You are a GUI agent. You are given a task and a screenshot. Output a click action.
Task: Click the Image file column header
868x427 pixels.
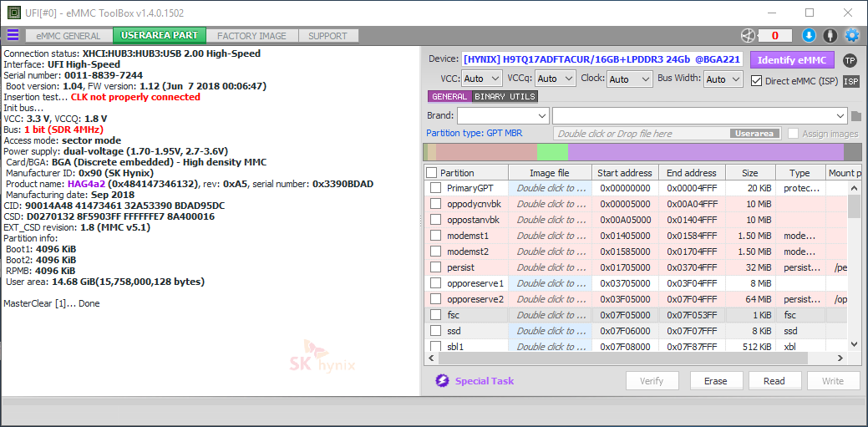tap(550, 173)
